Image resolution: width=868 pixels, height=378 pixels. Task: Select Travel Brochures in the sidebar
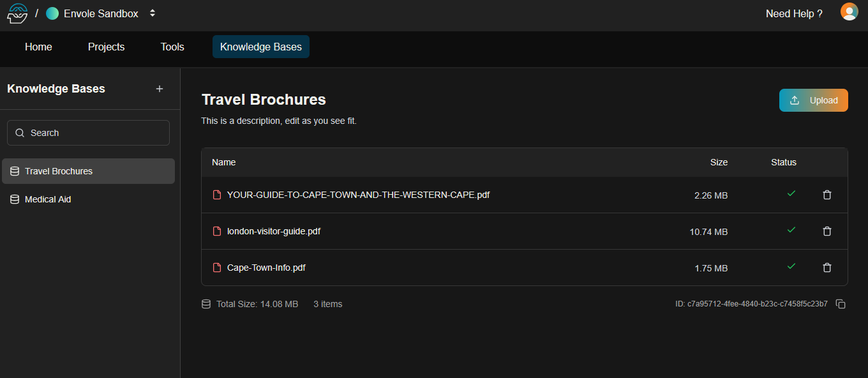[x=88, y=171]
